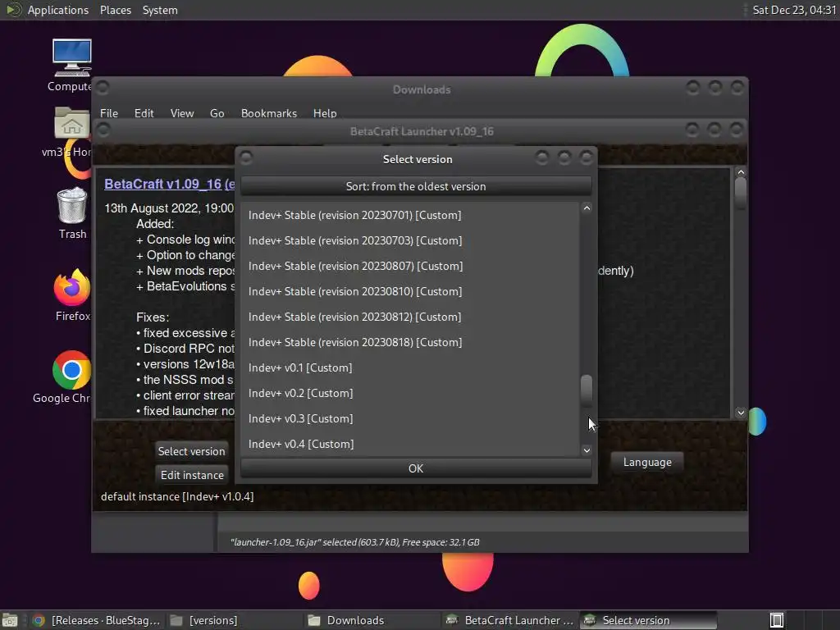Toggle sort order from the oldest version
This screenshot has width=840, height=630.
416,186
